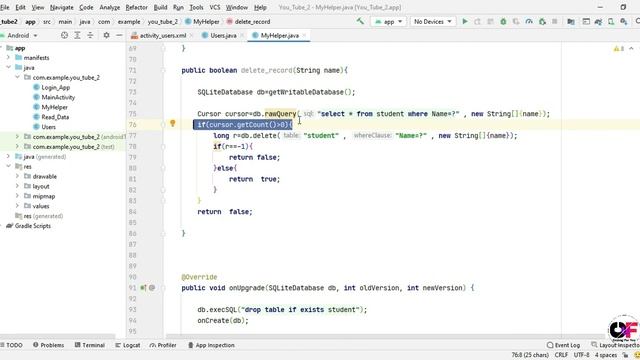Viewport: 640px width, 360px height.
Task: Open the Build menu
Action: [x=160, y=7]
